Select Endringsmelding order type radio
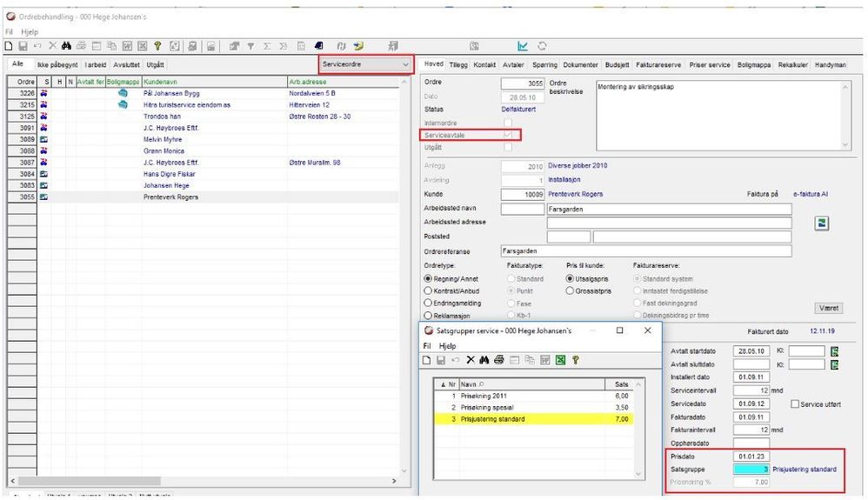Viewport: 868px width, 500px height. 428,303
